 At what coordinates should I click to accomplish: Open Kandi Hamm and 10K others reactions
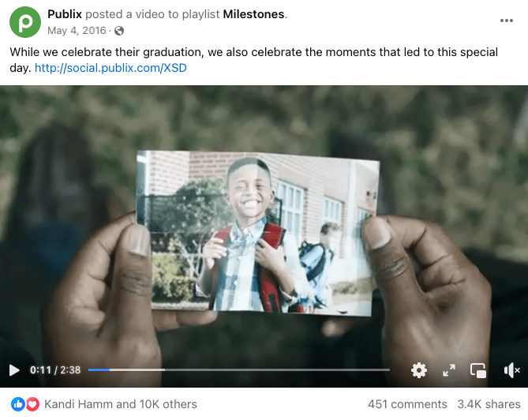(x=121, y=404)
